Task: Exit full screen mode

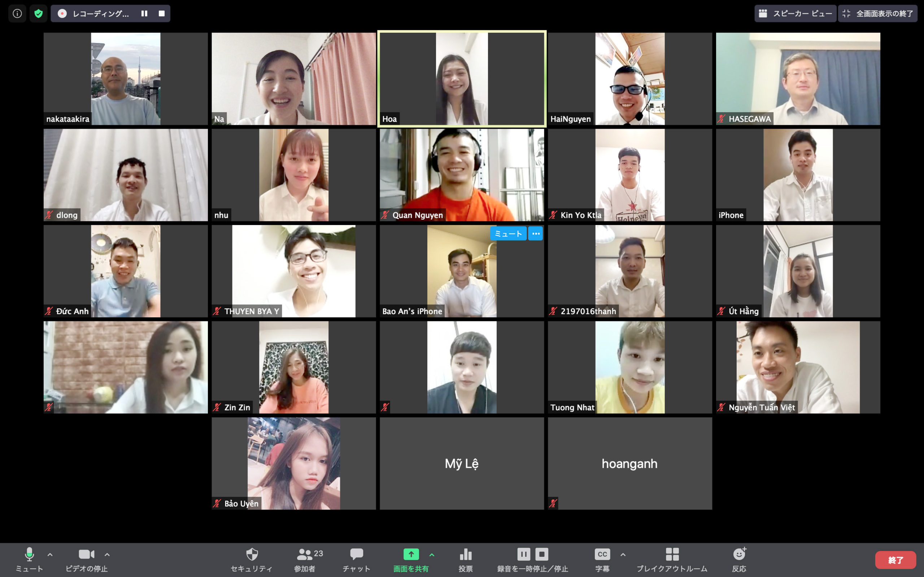Action: tap(878, 14)
